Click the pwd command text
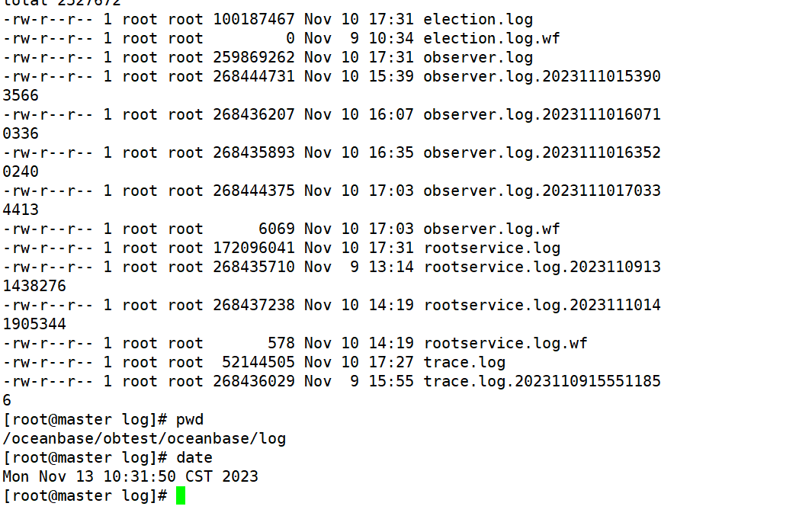Screen dimensions: 812x516 190,420
